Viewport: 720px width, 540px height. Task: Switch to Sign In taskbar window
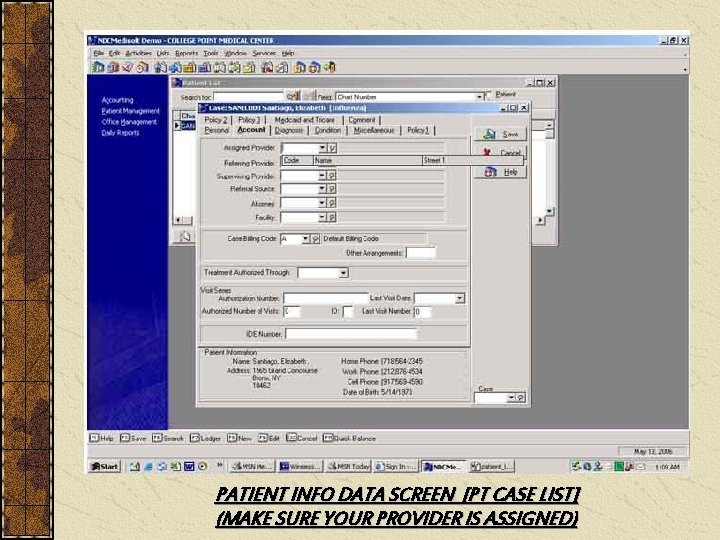point(396,467)
